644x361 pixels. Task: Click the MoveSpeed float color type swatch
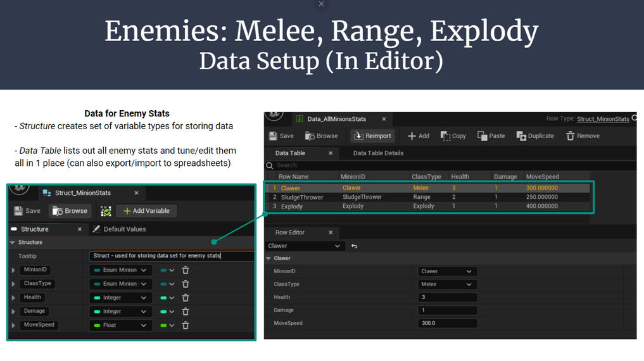click(x=163, y=326)
